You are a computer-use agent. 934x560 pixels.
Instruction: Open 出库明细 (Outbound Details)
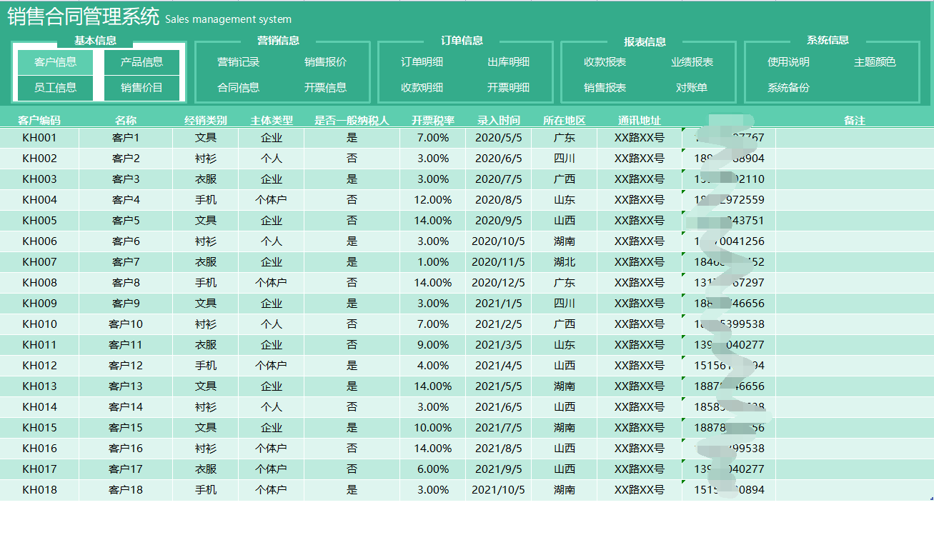[x=509, y=62]
